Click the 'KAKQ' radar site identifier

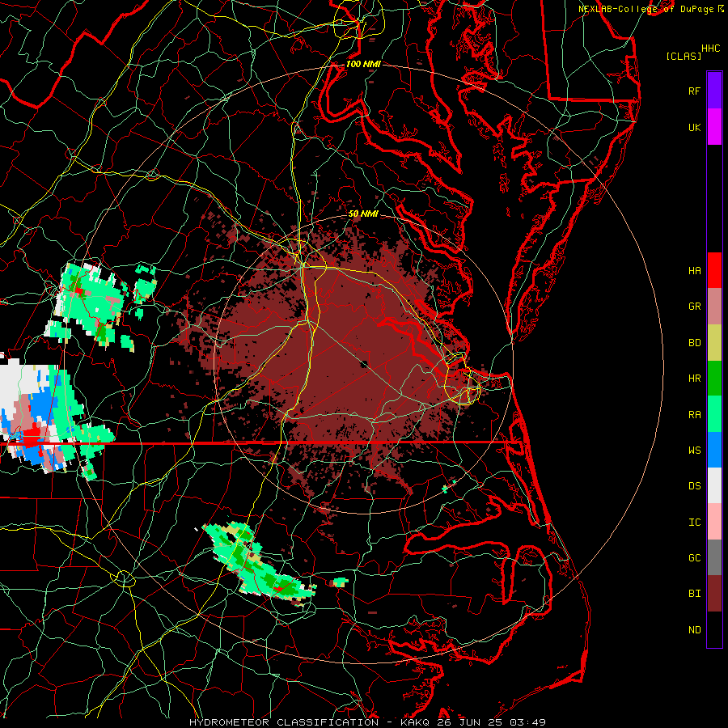pyautogui.click(x=416, y=722)
